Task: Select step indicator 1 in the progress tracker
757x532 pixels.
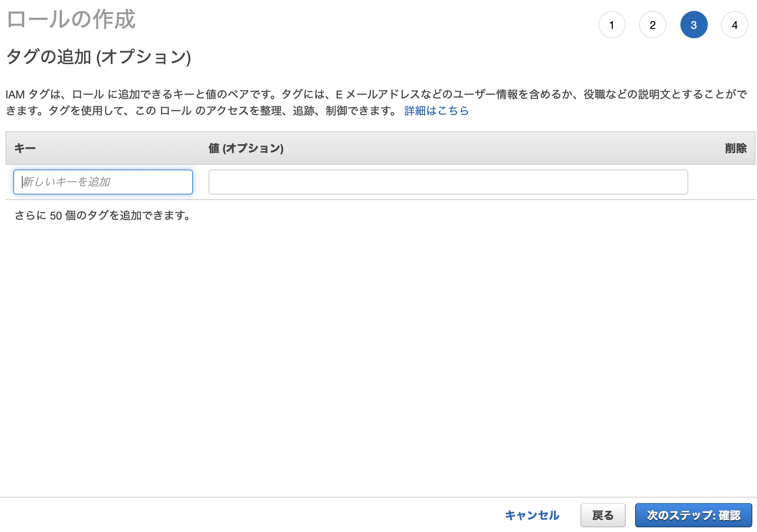Action: pos(612,24)
